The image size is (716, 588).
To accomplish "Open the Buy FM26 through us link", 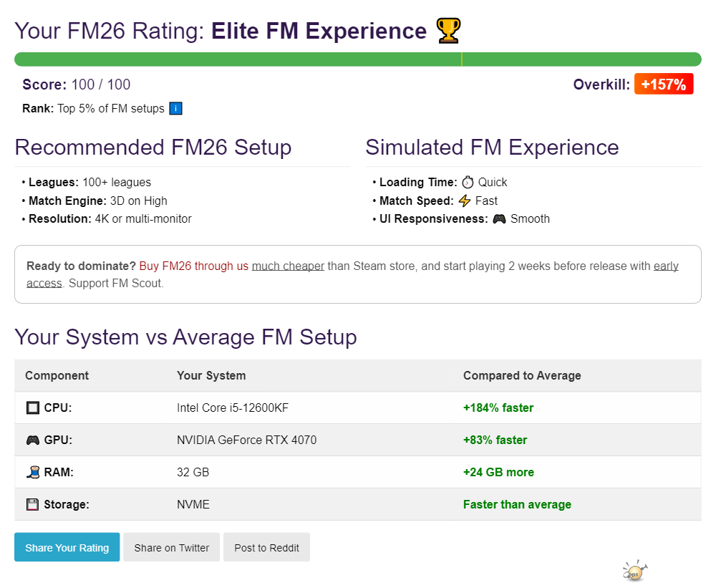I will (x=193, y=266).
